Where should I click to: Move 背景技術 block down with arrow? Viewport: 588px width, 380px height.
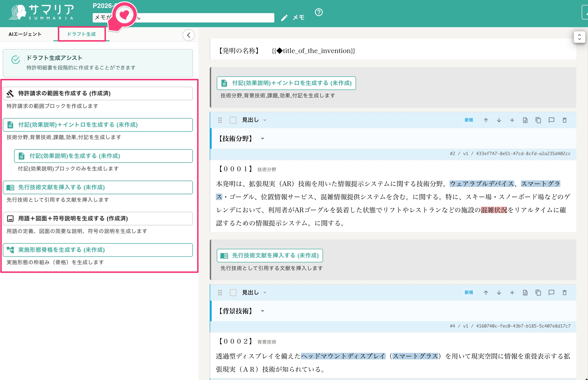[x=499, y=293]
